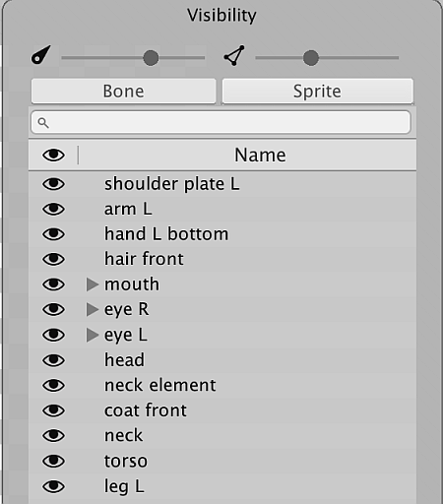Hide the arm L sprite
Image resolution: width=443 pixels, height=504 pixels.
tap(53, 209)
